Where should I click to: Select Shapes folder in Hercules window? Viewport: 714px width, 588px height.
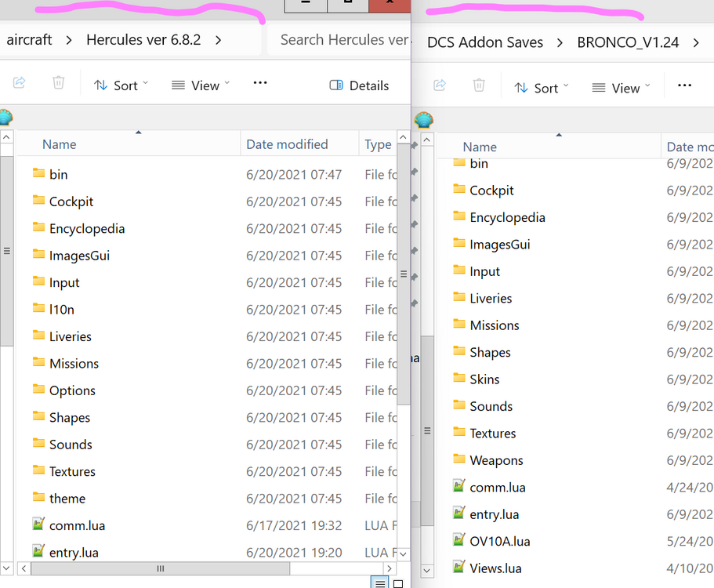coord(69,417)
